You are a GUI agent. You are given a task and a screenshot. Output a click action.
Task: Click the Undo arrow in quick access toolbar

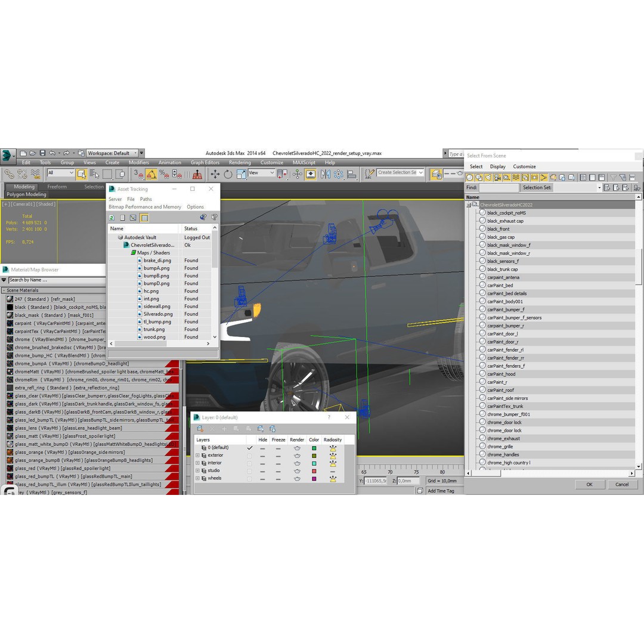52,153
